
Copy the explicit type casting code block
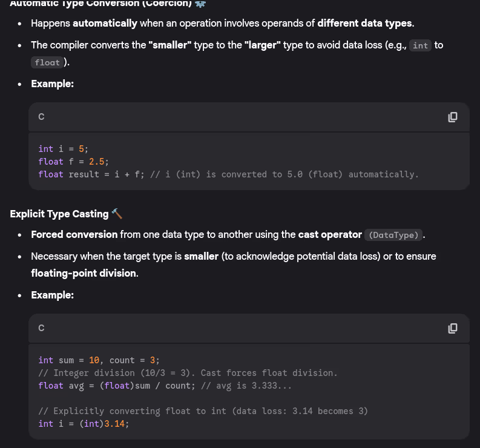452,328
